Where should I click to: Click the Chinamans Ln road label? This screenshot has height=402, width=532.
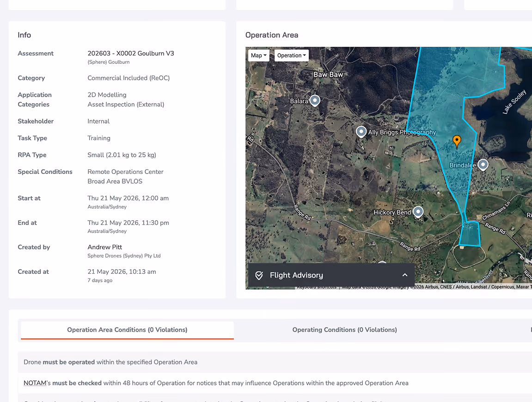tap(496, 211)
